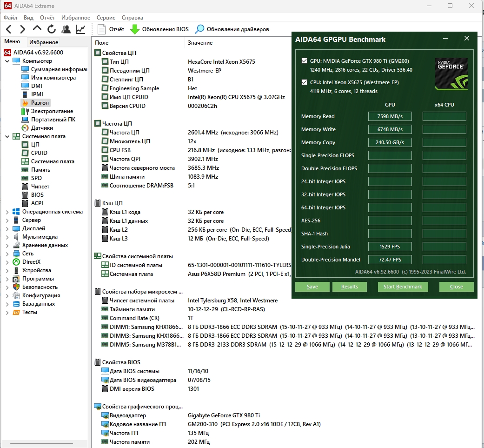Image resolution: width=484 pixels, height=448 pixels.
Task: Select Память tree item
Action: tap(40, 169)
